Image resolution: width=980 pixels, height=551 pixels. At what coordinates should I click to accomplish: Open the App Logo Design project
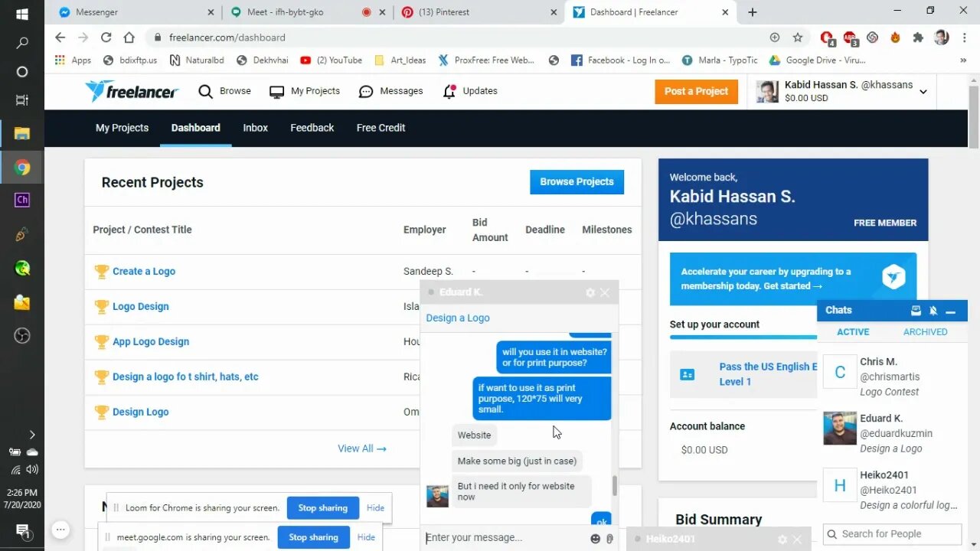(151, 342)
